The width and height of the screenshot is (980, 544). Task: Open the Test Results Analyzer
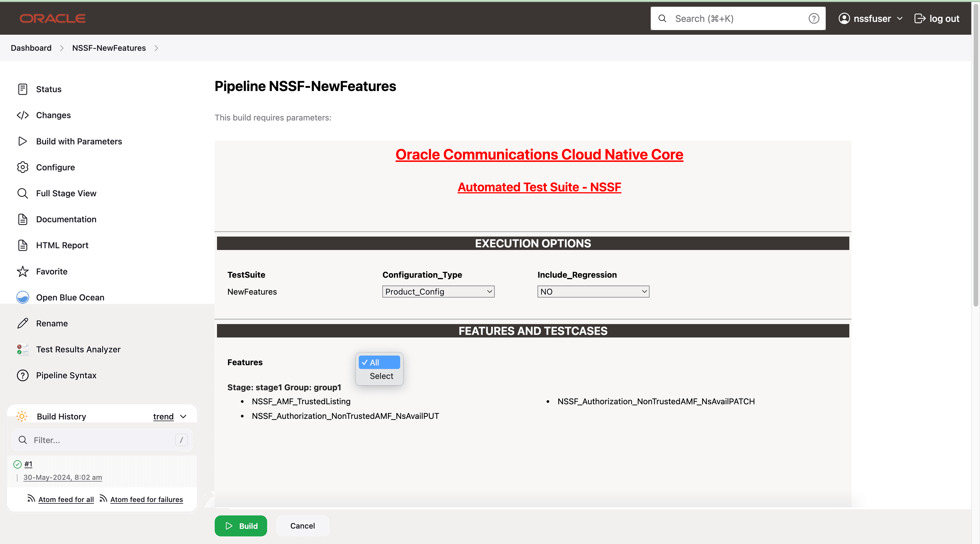point(78,349)
